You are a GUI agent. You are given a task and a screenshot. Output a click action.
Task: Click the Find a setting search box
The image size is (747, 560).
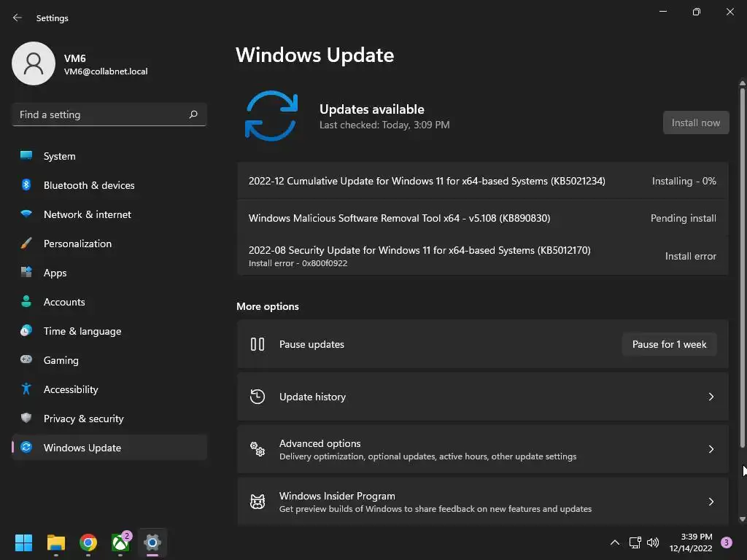coord(109,114)
